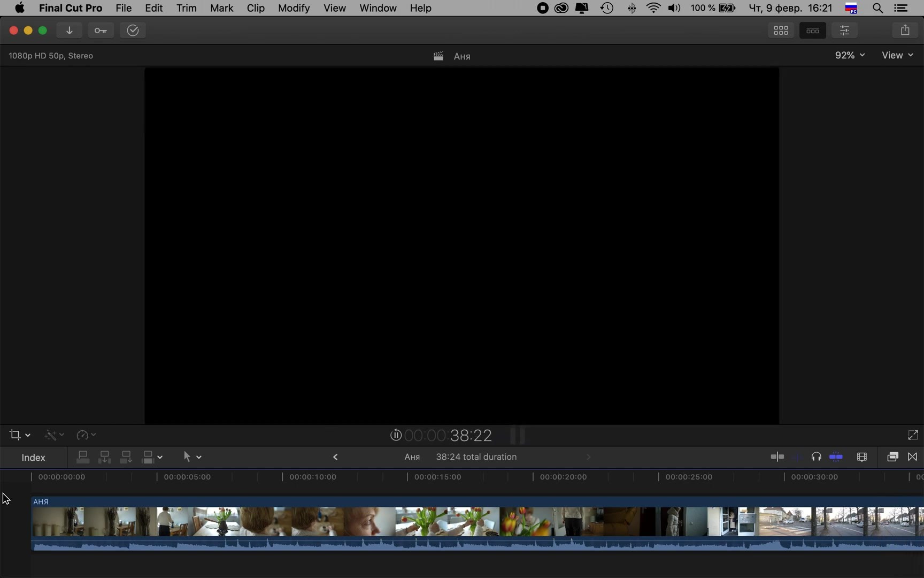The image size is (924, 578).
Task: Open the Select tool dropdown
Action: (x=192, y=457)
